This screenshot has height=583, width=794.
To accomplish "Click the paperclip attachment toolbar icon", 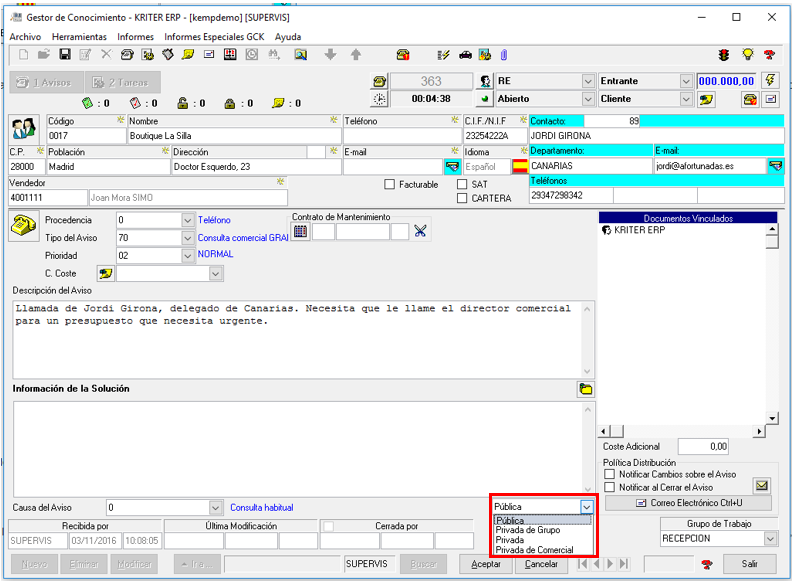I will click(x=504, y=55).
